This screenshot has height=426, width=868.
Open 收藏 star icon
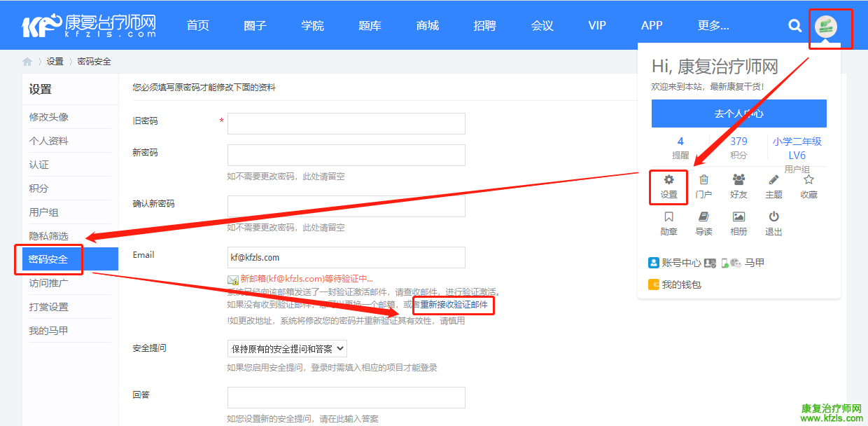coord(808,180)
